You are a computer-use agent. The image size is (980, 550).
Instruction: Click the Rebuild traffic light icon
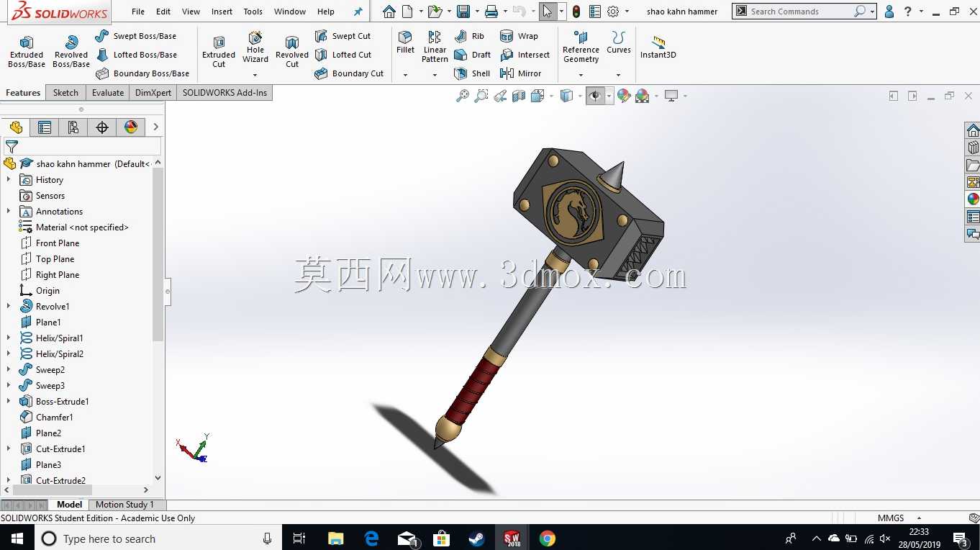pos(576,12)
